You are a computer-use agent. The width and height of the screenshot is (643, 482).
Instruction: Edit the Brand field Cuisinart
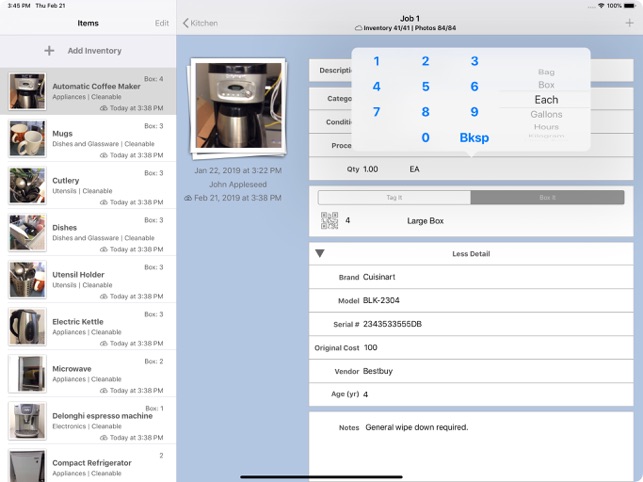click(471, 277)
